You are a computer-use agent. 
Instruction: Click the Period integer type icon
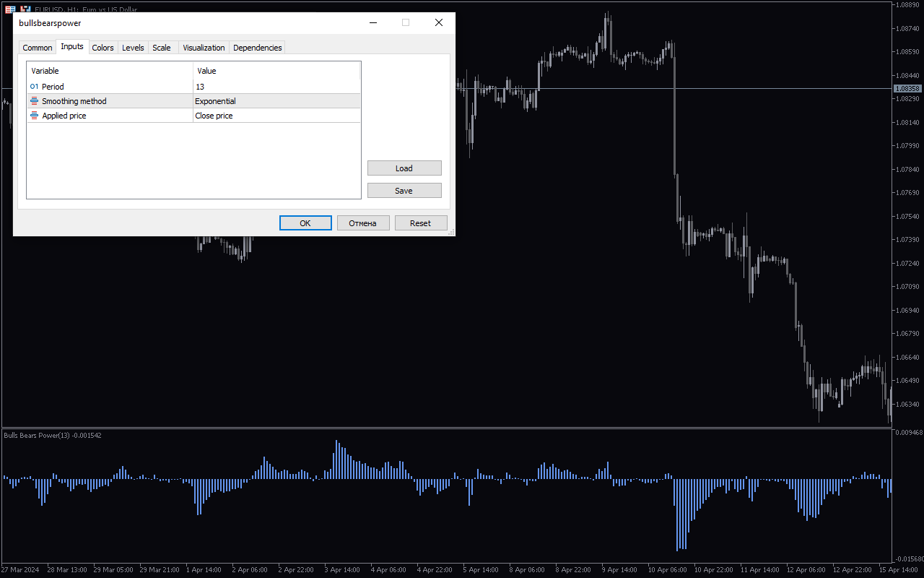coord(34,87)
